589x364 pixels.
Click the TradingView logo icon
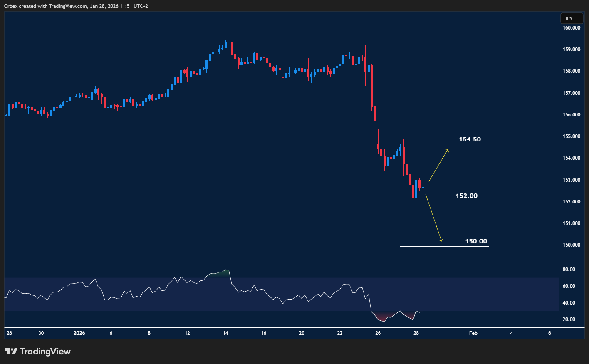pos(11,352)
